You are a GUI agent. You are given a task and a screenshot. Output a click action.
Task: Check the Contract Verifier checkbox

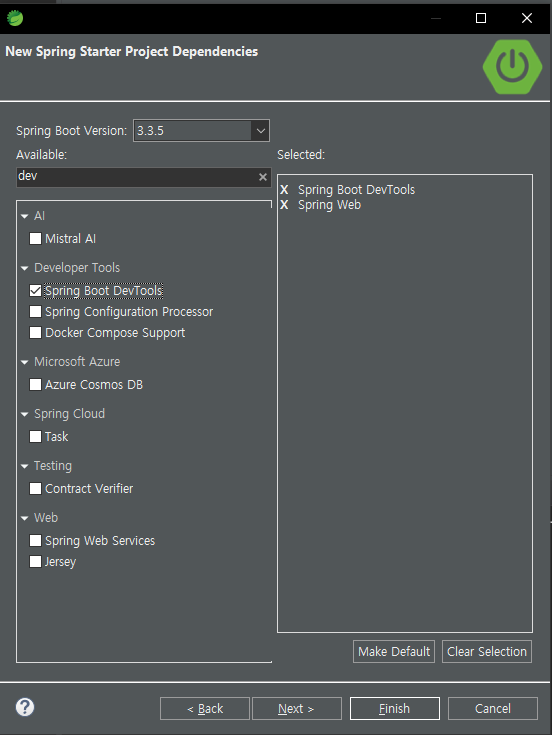click(35, 489)
